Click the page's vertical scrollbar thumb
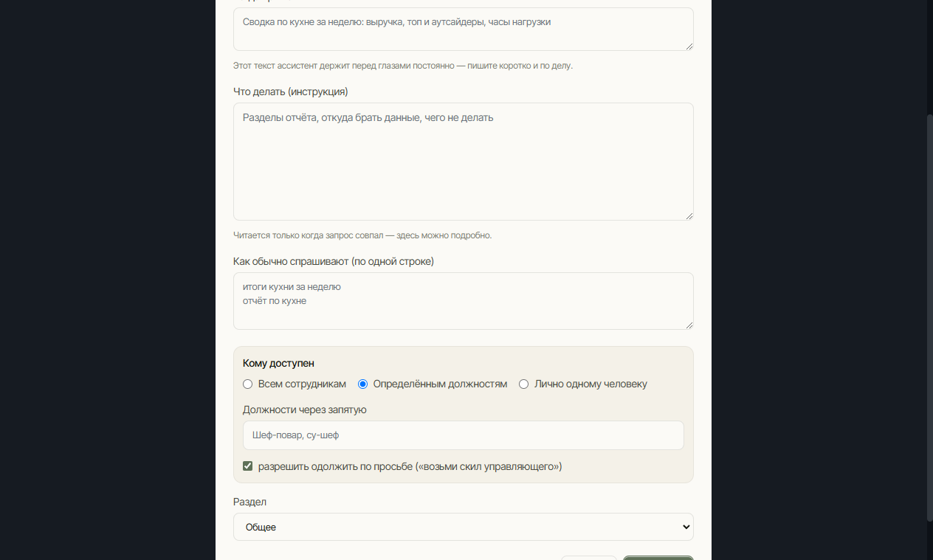The image size is (933, 560). [929, 319]
